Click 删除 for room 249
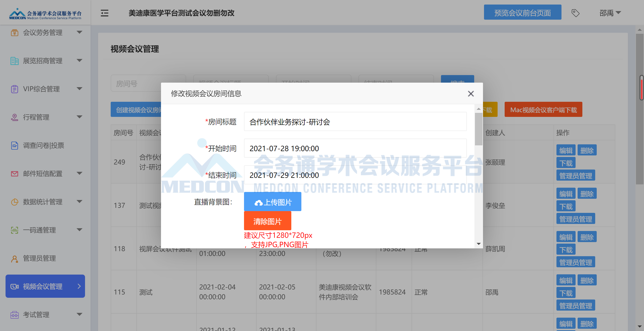This screenshot has height=331, width=644. (587, 150)
